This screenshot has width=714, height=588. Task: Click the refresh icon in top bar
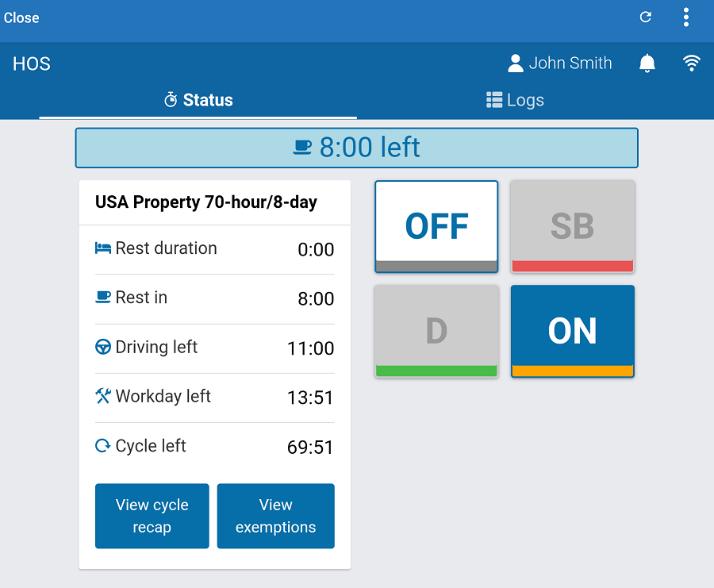tap(646, 17)
